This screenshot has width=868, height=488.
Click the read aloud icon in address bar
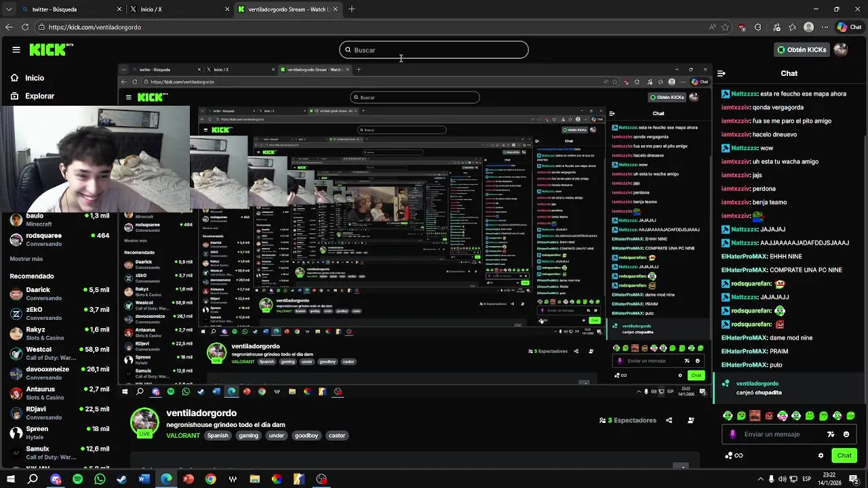pyautogui.click(x=712, y=27)
